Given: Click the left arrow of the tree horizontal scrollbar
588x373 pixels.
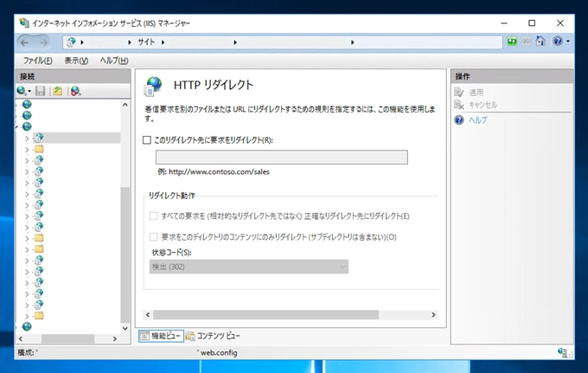Looking at the screenshot, I should (21, 339).
